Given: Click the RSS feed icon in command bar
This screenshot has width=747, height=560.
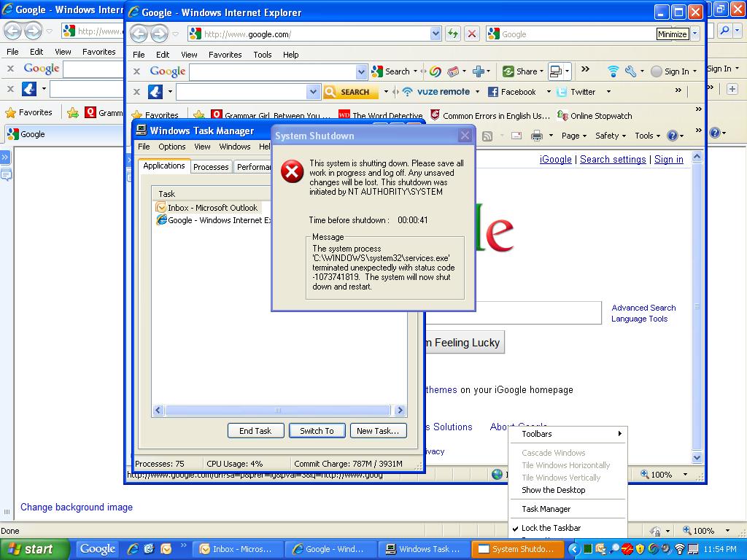Looking at the screenshot, I should (x=487, y=136).
